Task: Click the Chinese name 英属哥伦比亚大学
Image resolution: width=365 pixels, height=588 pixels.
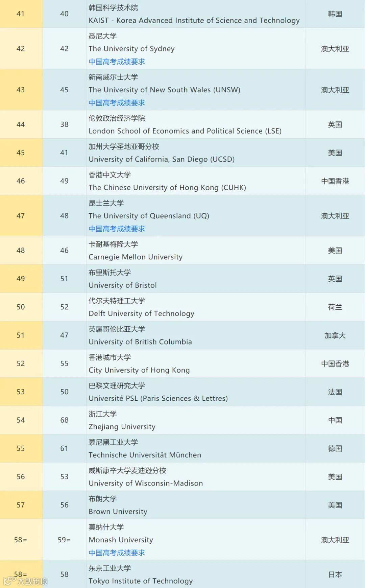Action: click(117, 329)
